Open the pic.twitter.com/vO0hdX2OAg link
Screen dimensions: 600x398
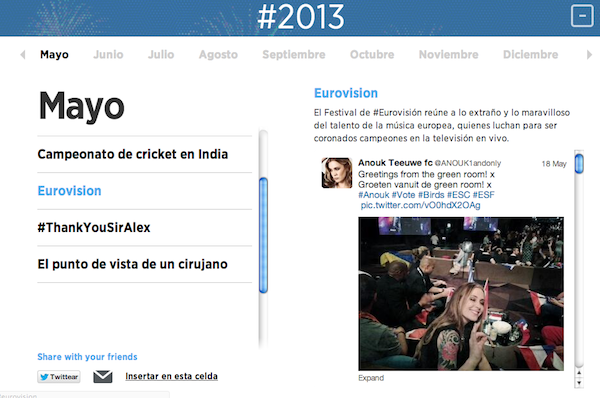420,205
